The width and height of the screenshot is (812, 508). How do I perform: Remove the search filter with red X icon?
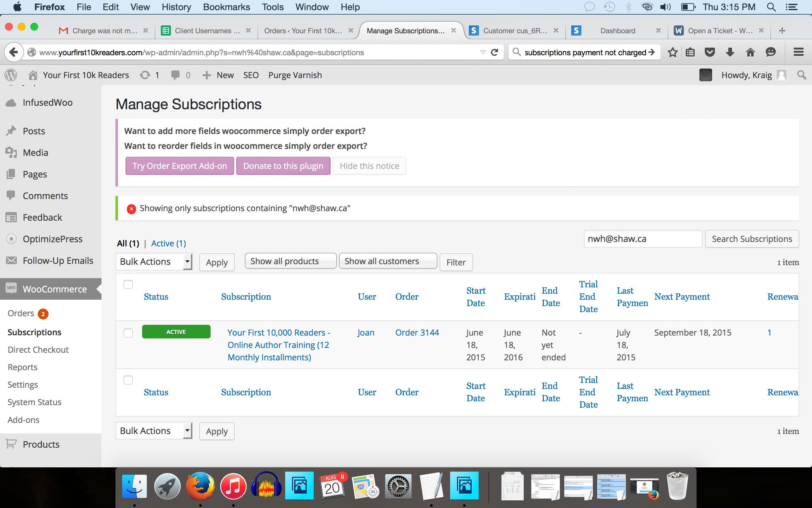[x=131, y=209]
